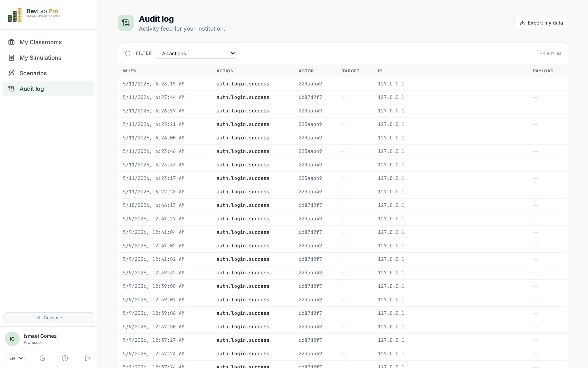Select timestamp 5/11/2026, 6:25:21 AM
The image size is (588, 368).
pyautogui.click(x=154, y=124)
